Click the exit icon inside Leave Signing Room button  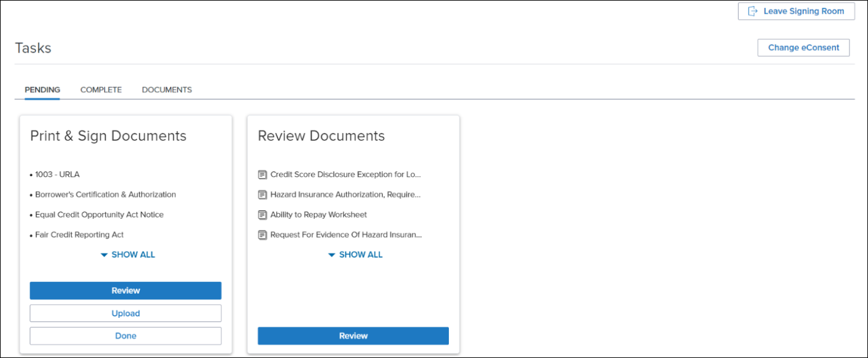click(x=752, y=11)
